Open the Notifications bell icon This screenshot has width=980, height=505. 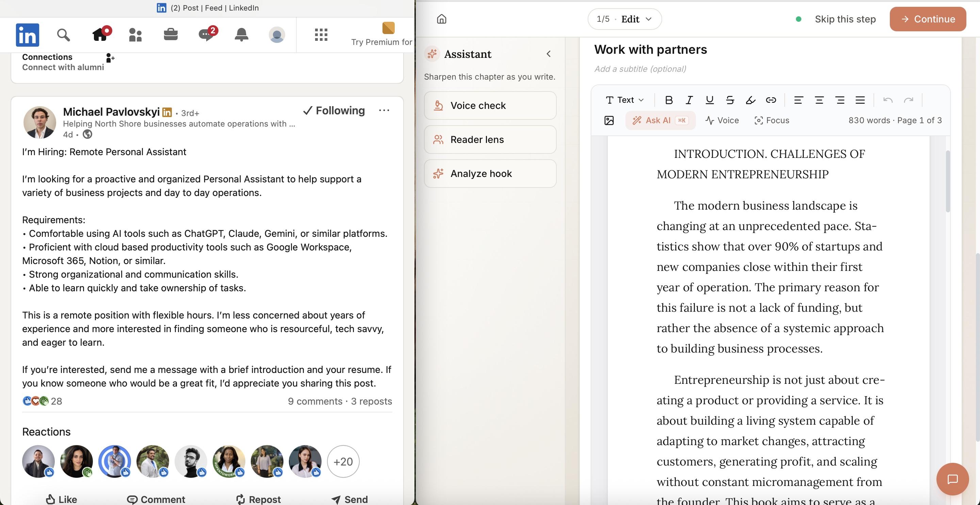[x=241, y=34]
